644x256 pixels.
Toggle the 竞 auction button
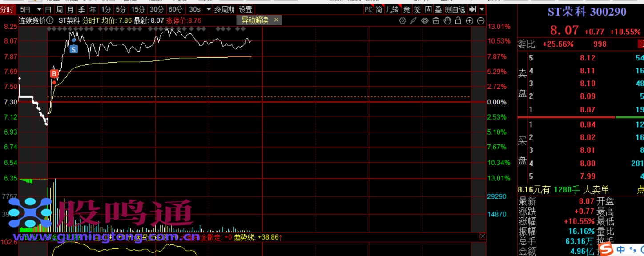407,9
